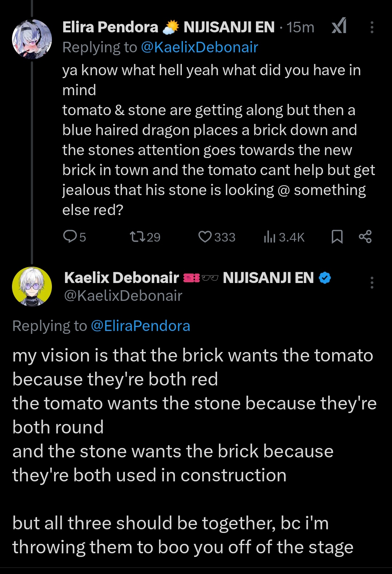Open Elira Pendora's profile from display name

[110, 27]
